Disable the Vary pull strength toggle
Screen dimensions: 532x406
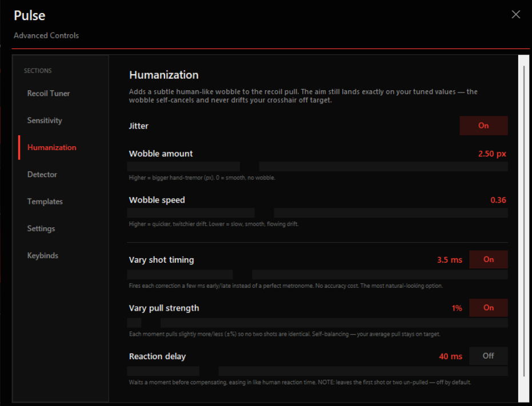pyautogui.click(x=489, y=308)
